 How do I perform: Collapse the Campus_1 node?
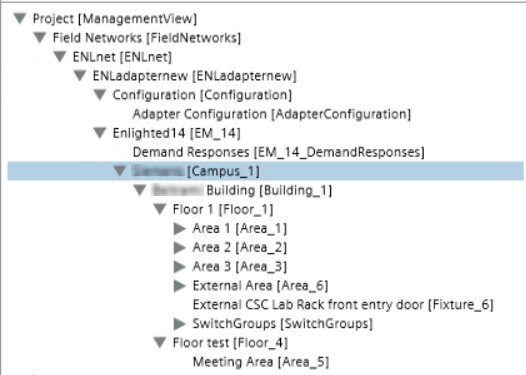pyautogui.click(x=120, y=171)
